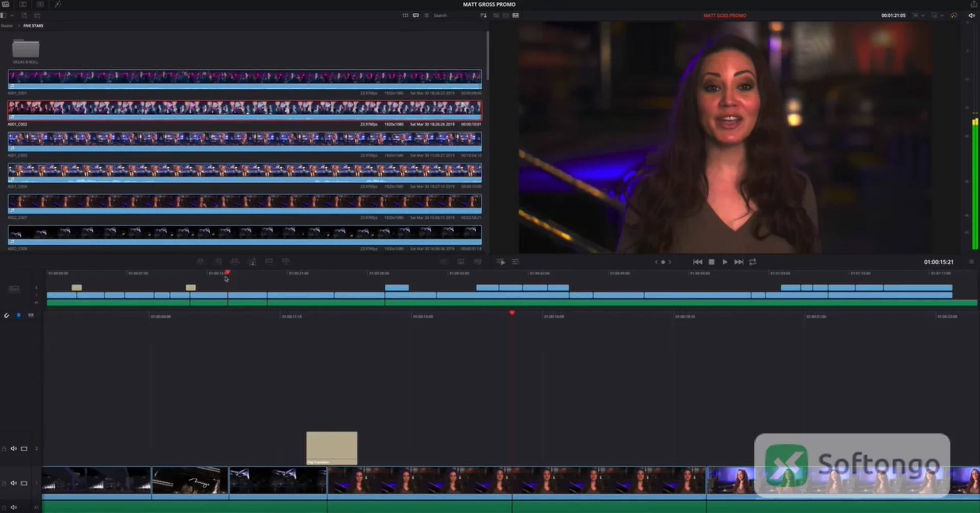This screenshot has width=980, height=513.
Task: Jump to the next clip
Action: [x=739, y=262]
